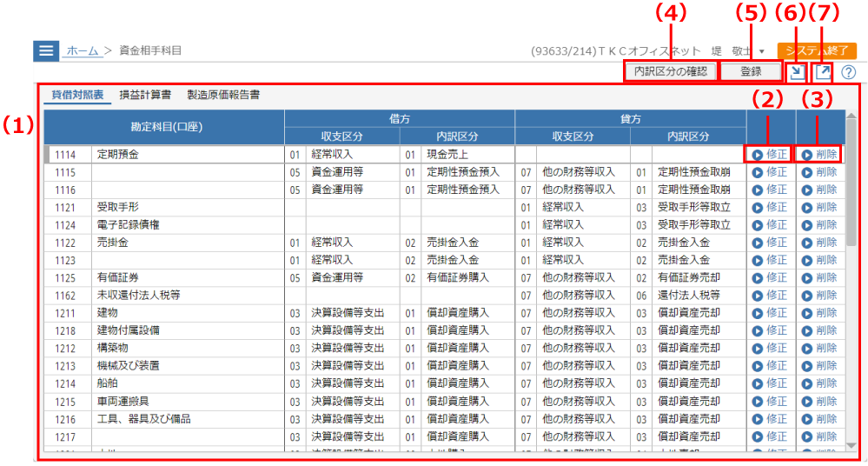The height and width of the screenshot is (466, 868).
Task: Click the 有価証券購入 debit cell
Action: coord(467,278)
